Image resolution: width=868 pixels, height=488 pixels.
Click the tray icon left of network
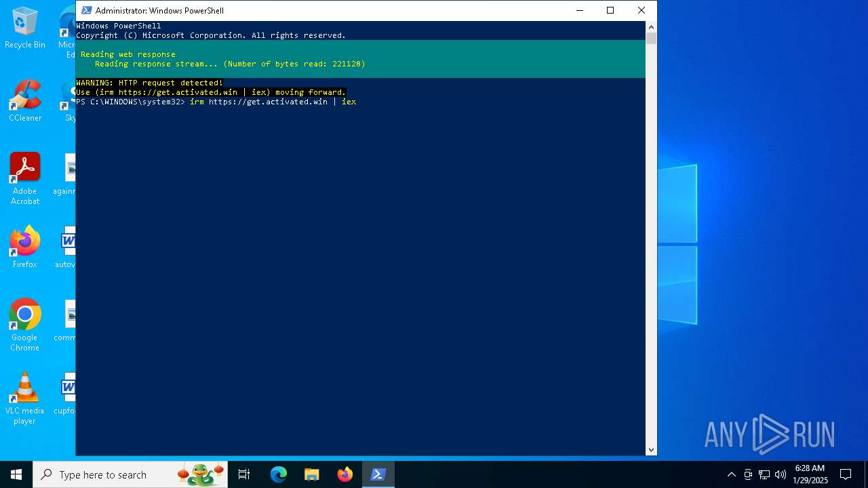click(x=748, y=474)
